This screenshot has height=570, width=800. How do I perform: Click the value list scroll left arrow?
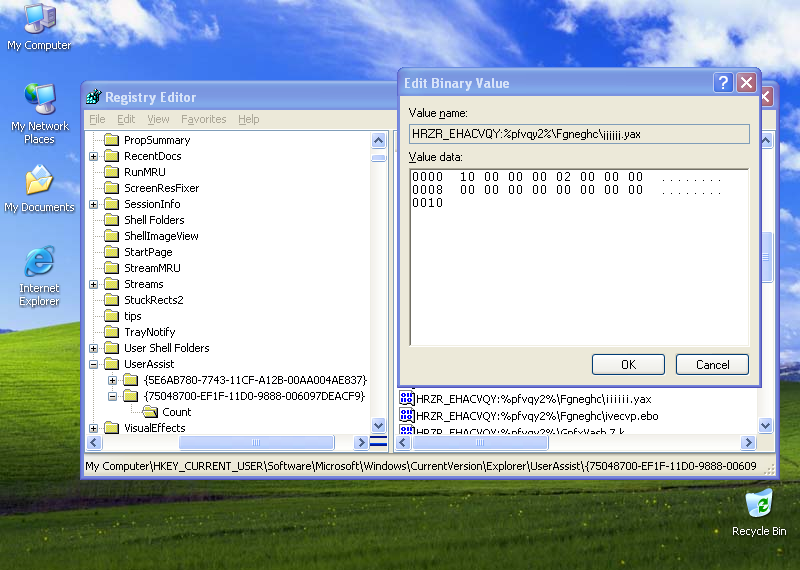tap(403, 442)
